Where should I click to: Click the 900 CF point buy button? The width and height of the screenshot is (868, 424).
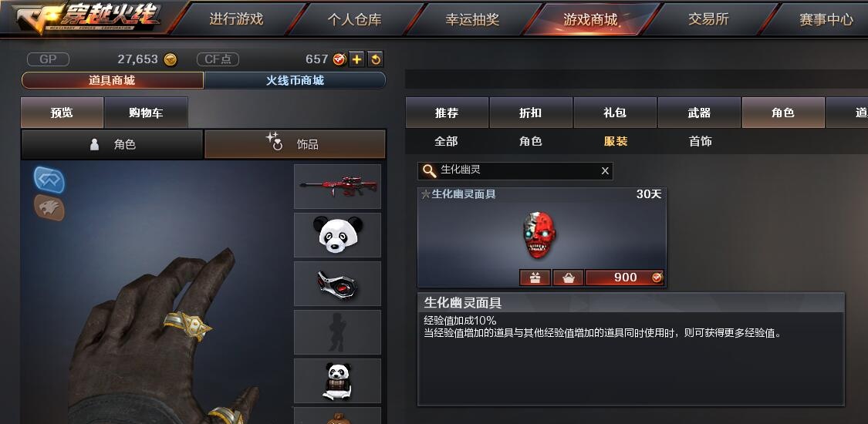[x=625, y=278]
